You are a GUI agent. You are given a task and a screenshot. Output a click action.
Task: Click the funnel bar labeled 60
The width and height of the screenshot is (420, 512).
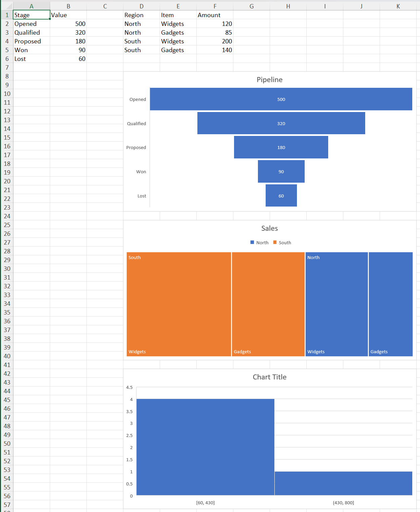(x=281, y=195)
